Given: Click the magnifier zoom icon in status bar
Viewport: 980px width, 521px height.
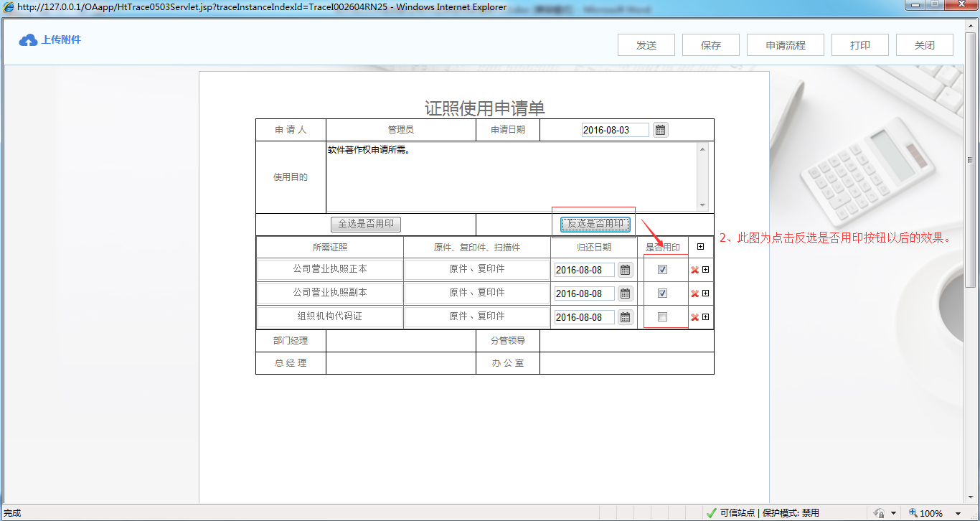Looking at the screenshot, I should 913,512.
